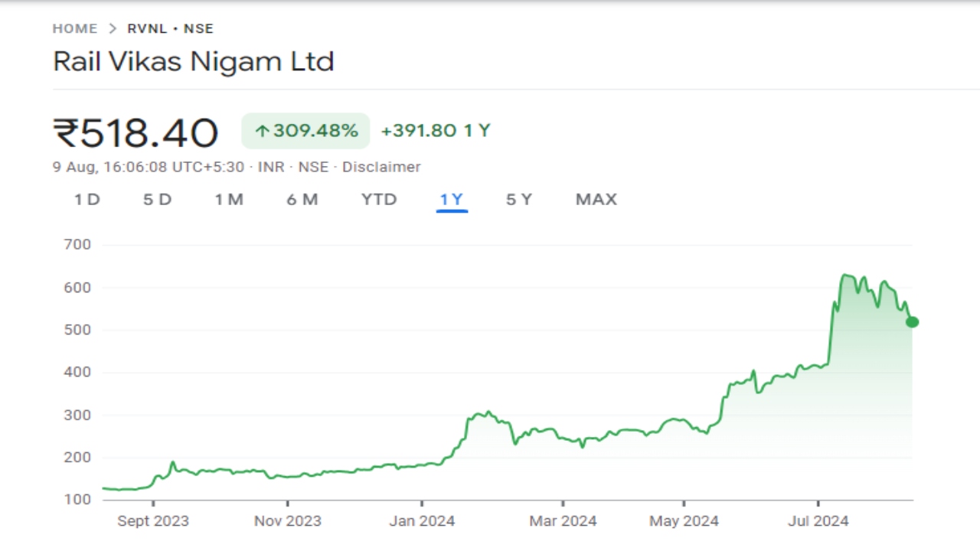Viewport: 980px width, 551px height.
Task: Click the Mar 2024 axis label
Action: click(563, 521)
